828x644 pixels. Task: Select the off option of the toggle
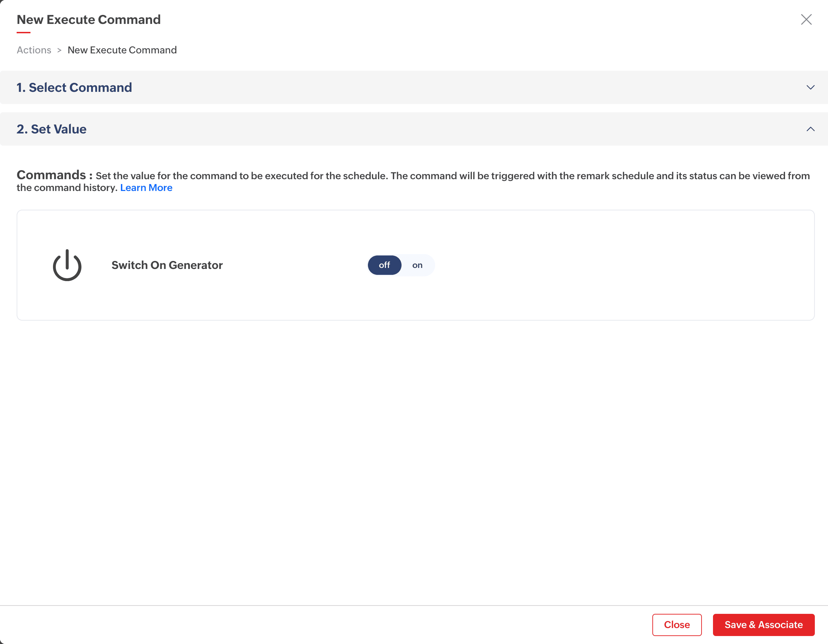[384, 265]
